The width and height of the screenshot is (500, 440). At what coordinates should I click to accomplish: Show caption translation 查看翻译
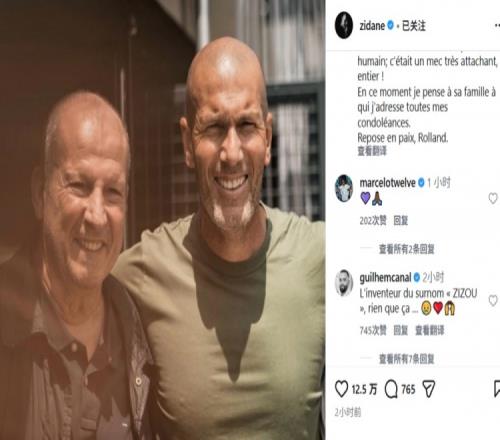pos(372,151)
